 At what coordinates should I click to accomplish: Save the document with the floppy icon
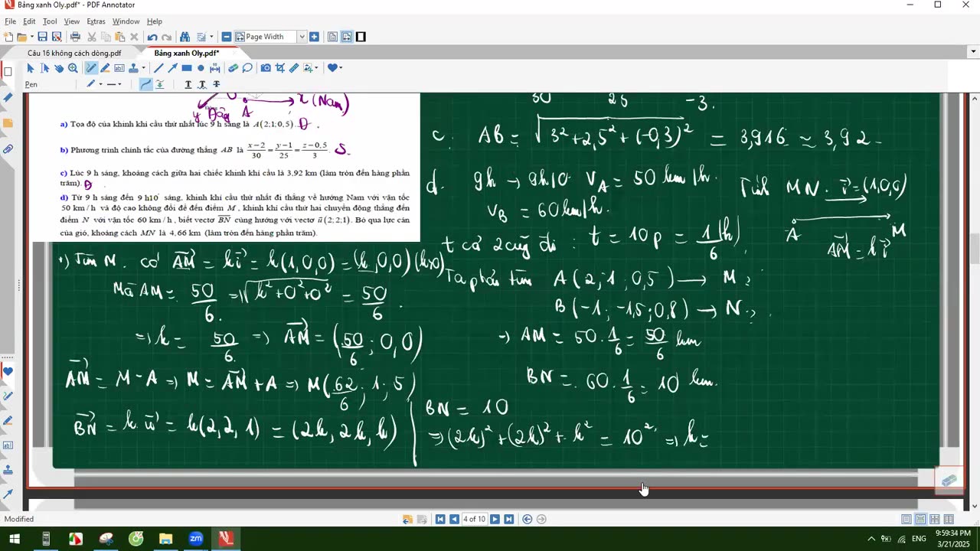(x=42, y=37)
